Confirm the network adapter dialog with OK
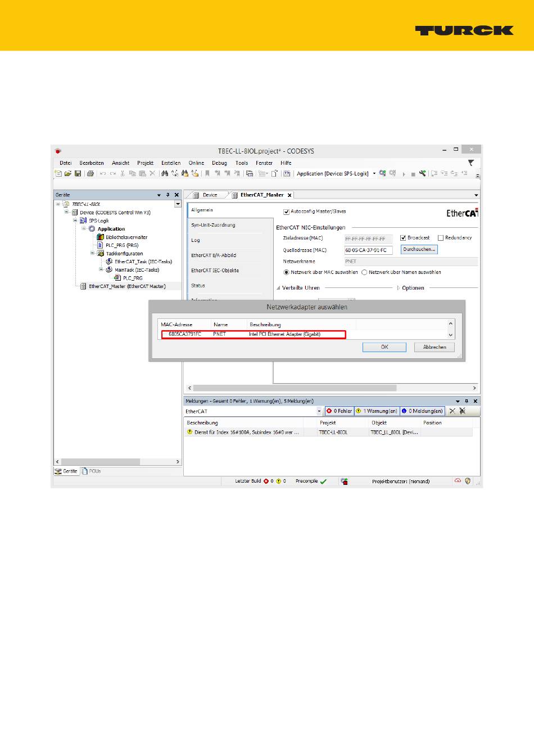This screenshot has height=756, width=534. click(x=384, y=347)
